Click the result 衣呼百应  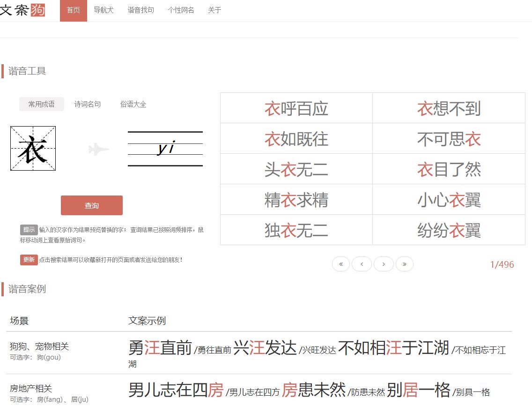point(296,108)
